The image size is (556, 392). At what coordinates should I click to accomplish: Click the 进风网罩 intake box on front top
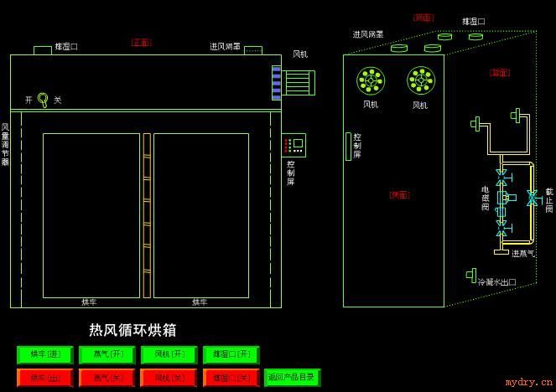[x=253, y=50]
